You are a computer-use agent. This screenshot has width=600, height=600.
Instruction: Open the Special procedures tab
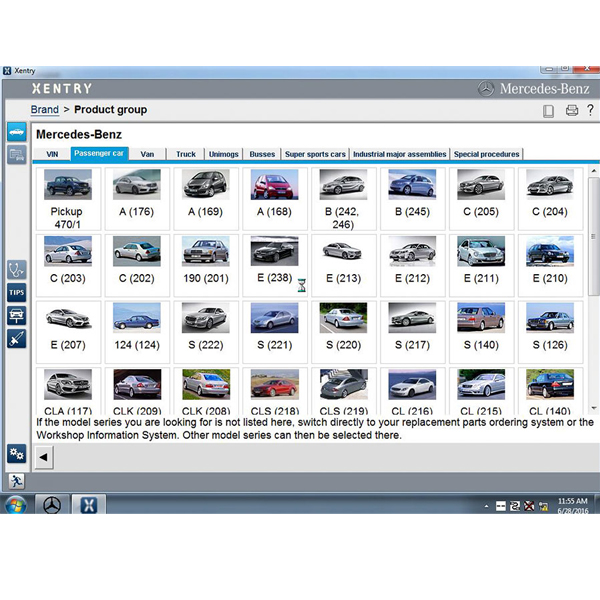tap(486, 154)
